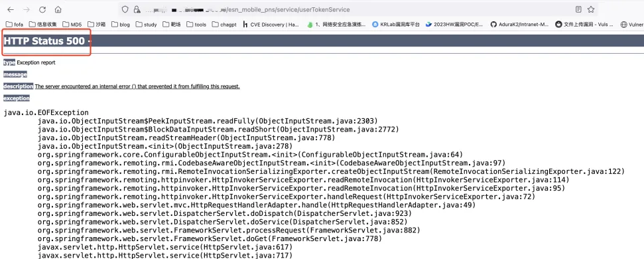
Task: Open the Vulner bookmark with globe icon
Action: point(632,25)
